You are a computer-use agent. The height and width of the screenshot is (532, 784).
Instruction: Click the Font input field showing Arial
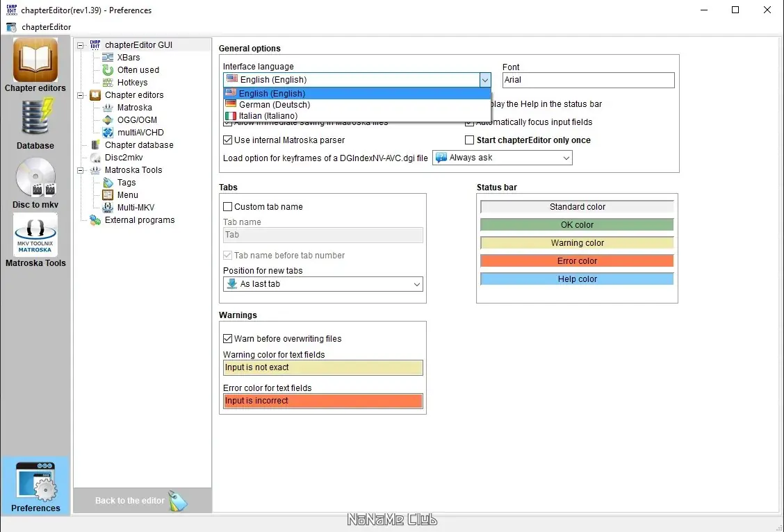pos(588,80)
